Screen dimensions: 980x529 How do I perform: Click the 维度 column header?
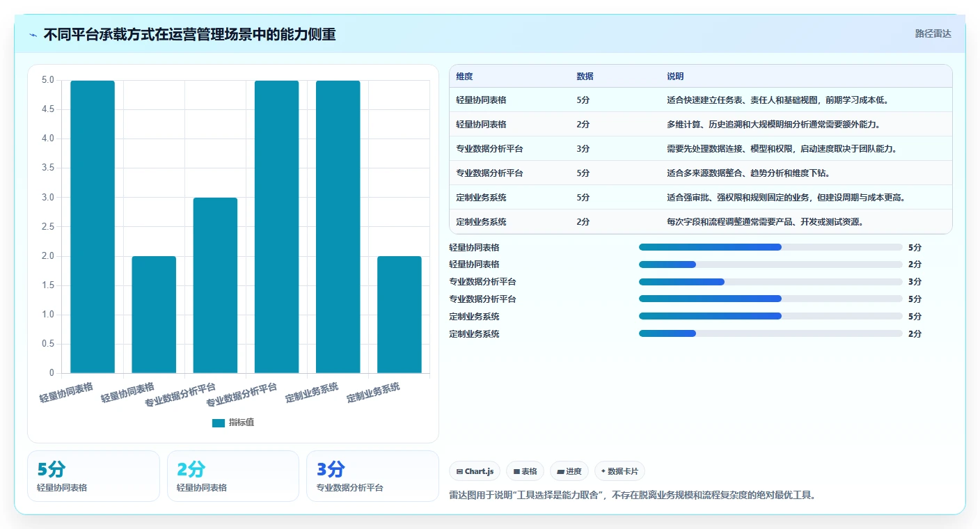(x=464, y=77)
